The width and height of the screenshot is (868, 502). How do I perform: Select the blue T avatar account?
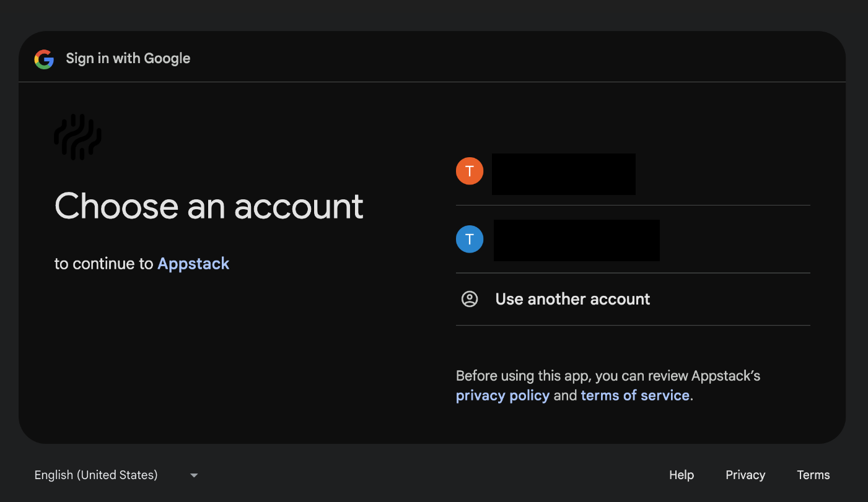click(x=633, y=240)
